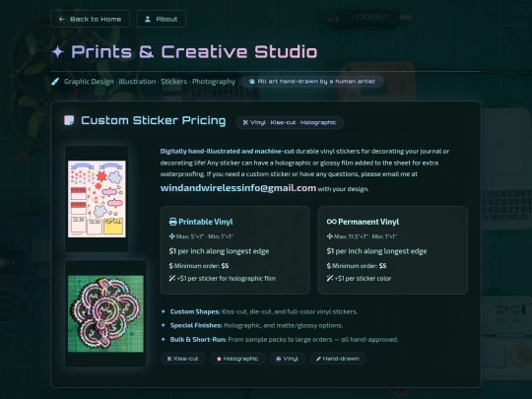Select the Hand-drawn tag chip
The height and width of the screenshot is (399, 532).
[338, 359]
